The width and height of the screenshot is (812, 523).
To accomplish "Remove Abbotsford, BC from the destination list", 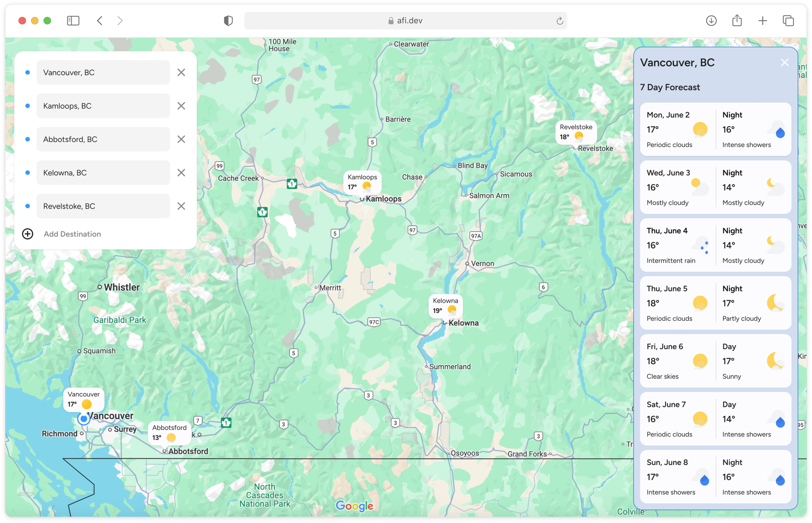I will (x=181, y=139).
